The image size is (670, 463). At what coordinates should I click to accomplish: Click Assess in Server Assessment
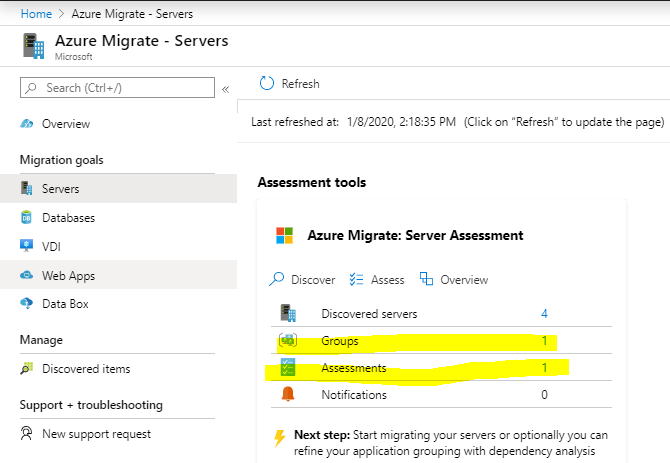point(387,280)
